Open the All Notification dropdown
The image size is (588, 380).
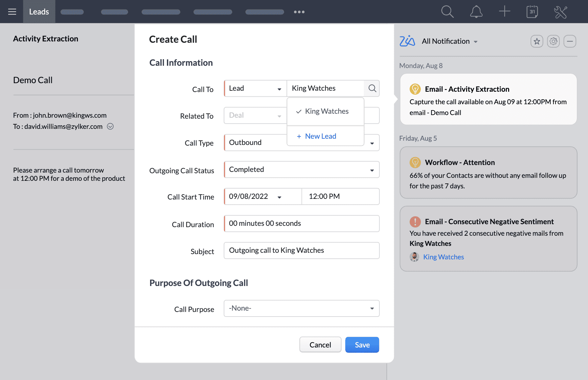(449, 41)
